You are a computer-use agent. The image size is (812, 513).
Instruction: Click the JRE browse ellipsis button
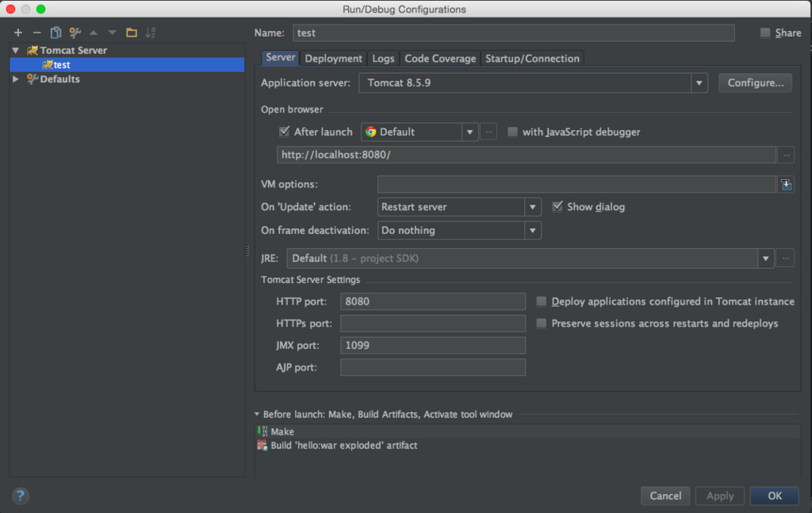[x=786, y=258]
